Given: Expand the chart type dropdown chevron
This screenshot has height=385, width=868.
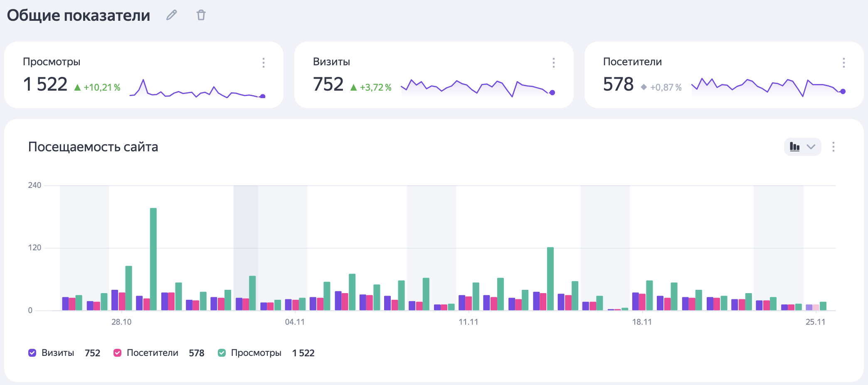Looking at the screenshot, I should coord(811,147).
